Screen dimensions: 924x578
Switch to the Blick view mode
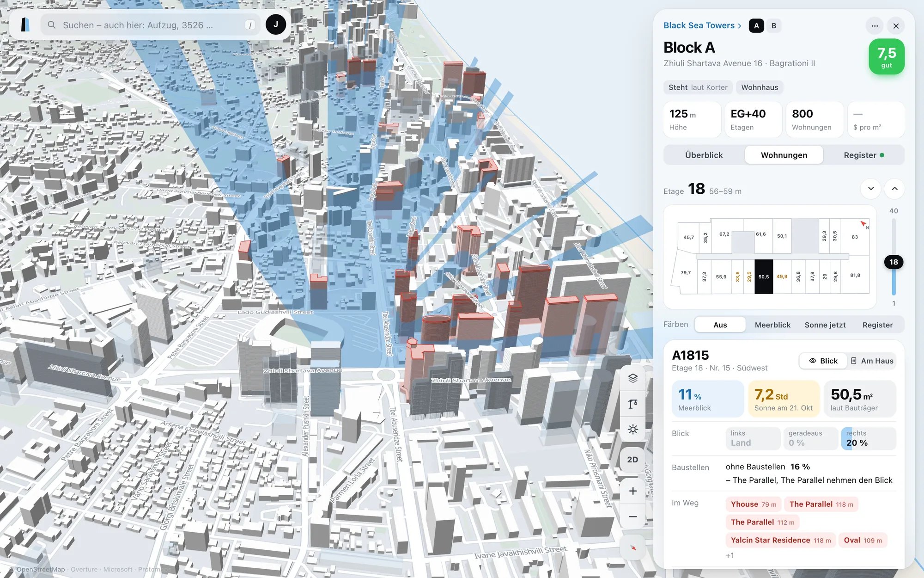click(823, 361)
